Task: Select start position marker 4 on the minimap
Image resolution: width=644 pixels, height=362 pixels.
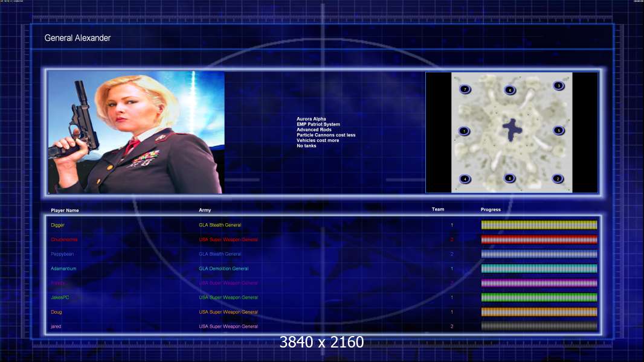Action: point(465,179)
